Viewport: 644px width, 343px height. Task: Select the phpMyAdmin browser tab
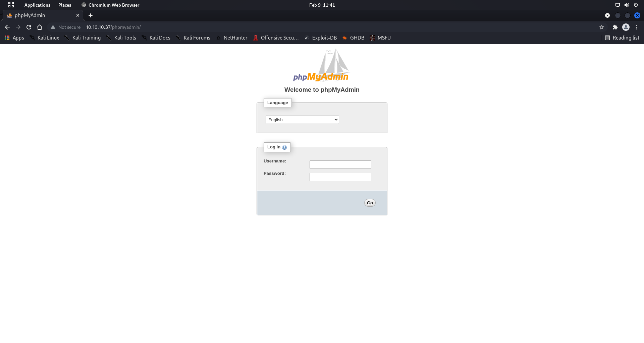(x=40, y=15)
